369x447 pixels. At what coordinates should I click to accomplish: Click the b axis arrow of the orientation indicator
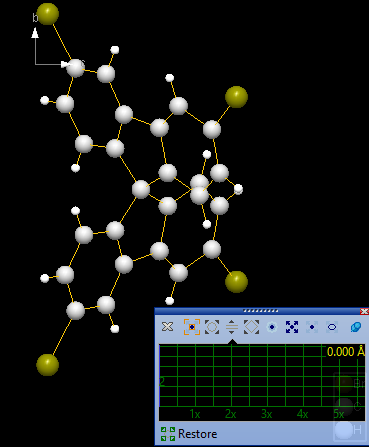pos(35,33)
